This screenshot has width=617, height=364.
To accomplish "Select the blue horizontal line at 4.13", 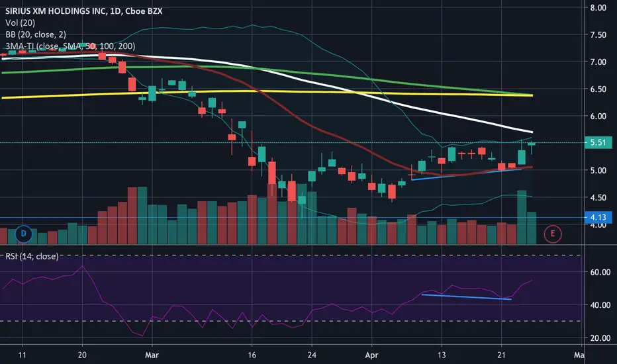I will (x=292, y=217).
